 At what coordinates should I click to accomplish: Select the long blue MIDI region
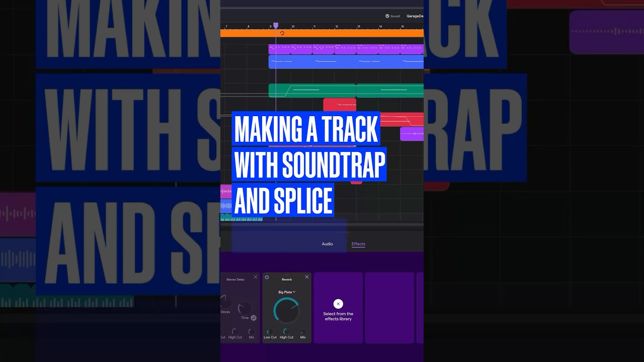(346, 62)
